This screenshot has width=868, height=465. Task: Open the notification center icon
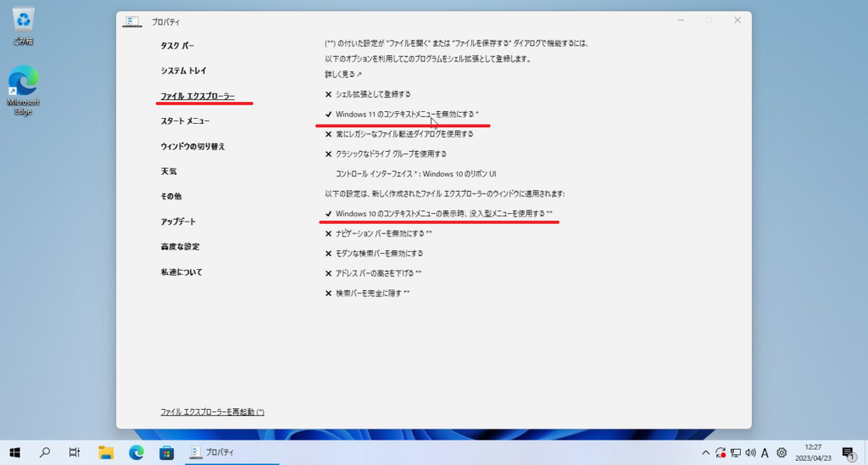(x=849, y=453)
